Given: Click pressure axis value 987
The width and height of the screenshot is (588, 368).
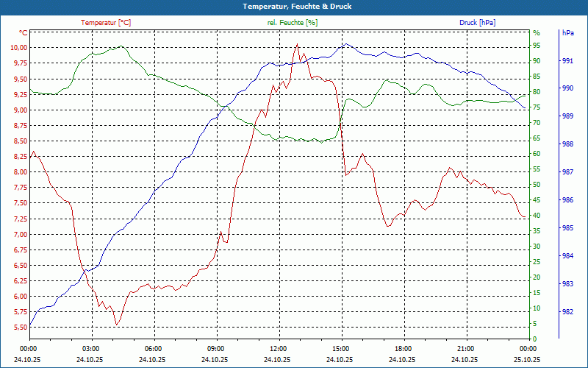Looking at the screenshot, I should point(567,172).
